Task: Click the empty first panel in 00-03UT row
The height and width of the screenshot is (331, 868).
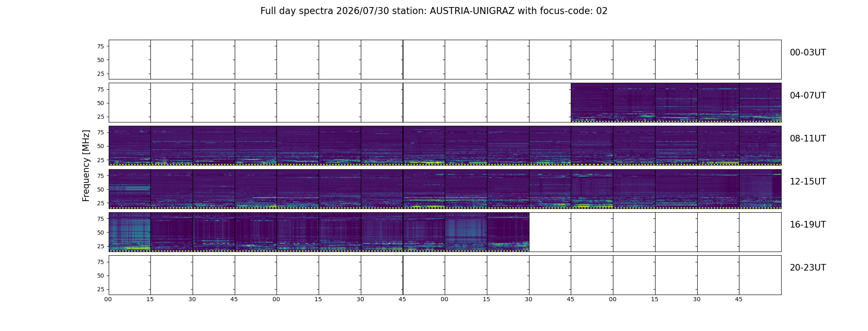Action: 130,60
